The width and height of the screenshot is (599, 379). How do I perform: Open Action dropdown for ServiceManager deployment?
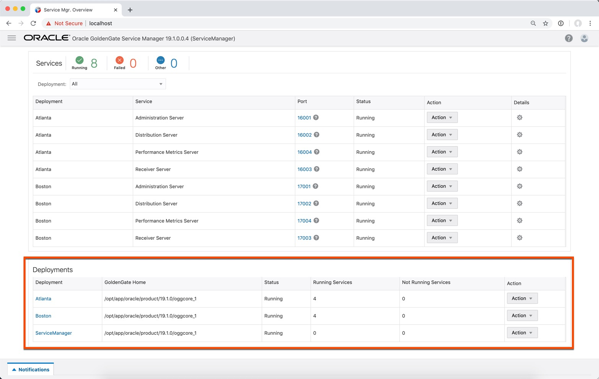tap(522, 332)
